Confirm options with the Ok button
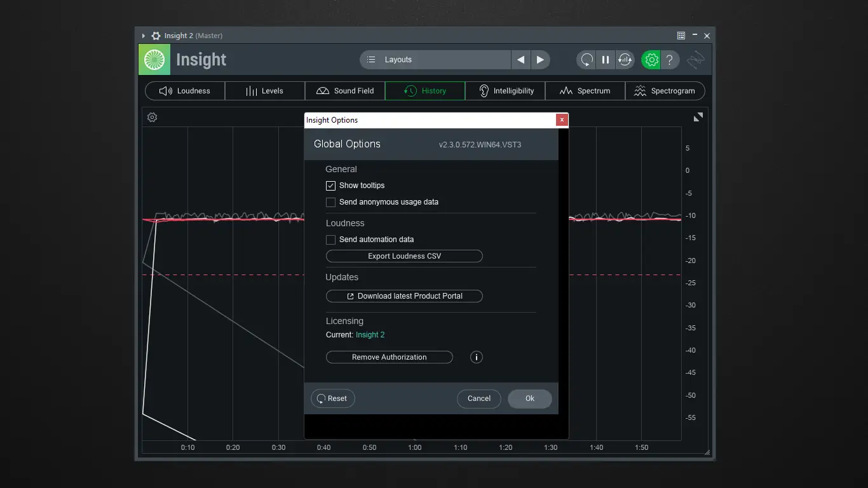Viewport: 868px width, 488px height. (x=530, y=398)
